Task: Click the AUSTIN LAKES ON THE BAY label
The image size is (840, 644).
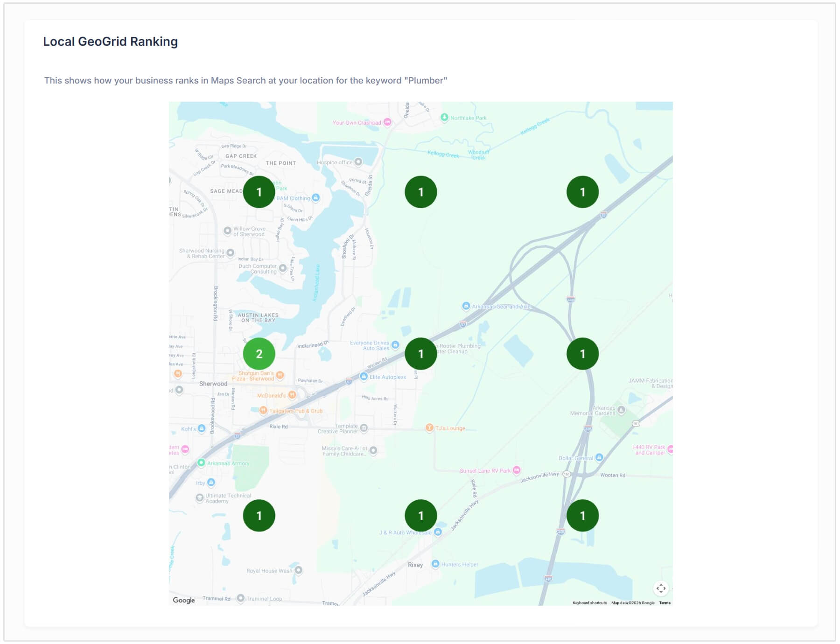Action: (258, 318)
